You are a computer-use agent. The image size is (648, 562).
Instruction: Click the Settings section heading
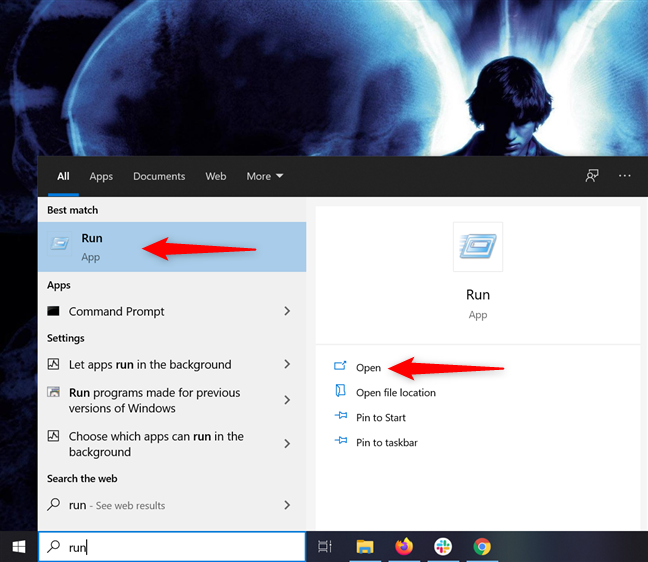pos(66,338)
